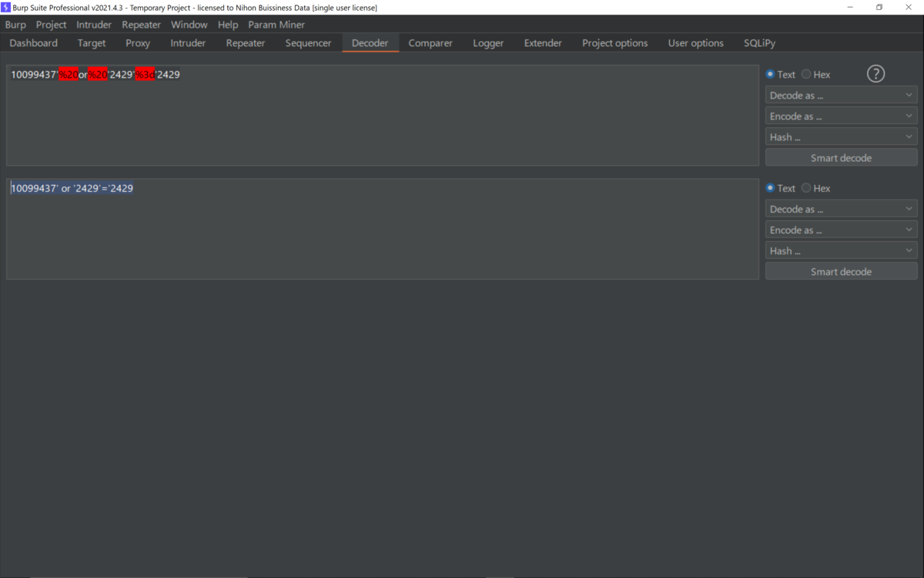Switch to the SQLiPy tab
The width and height of the screenshot is (924, 578).
pyautogui.click(x=759, y=43)
